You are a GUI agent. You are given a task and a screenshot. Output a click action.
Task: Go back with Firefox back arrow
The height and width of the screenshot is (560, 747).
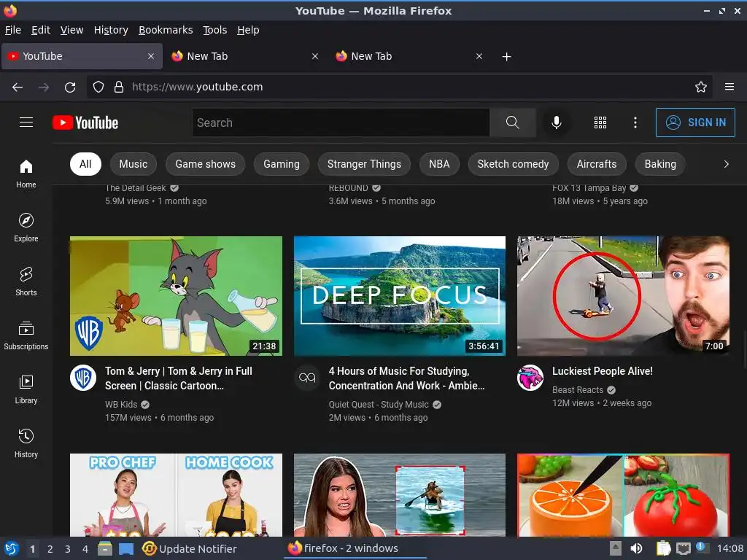pyautogui.click(x=18, y=87)
